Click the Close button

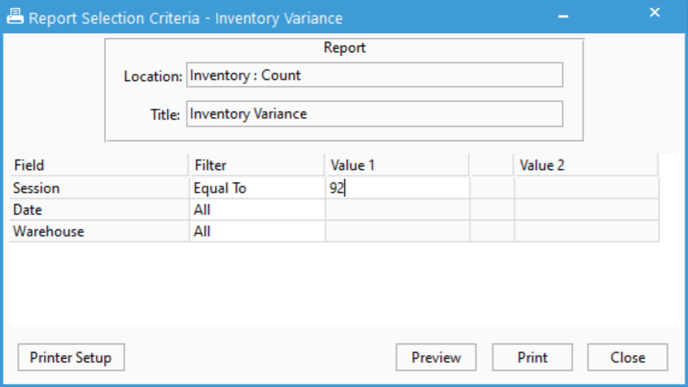[x=627, y=357]
